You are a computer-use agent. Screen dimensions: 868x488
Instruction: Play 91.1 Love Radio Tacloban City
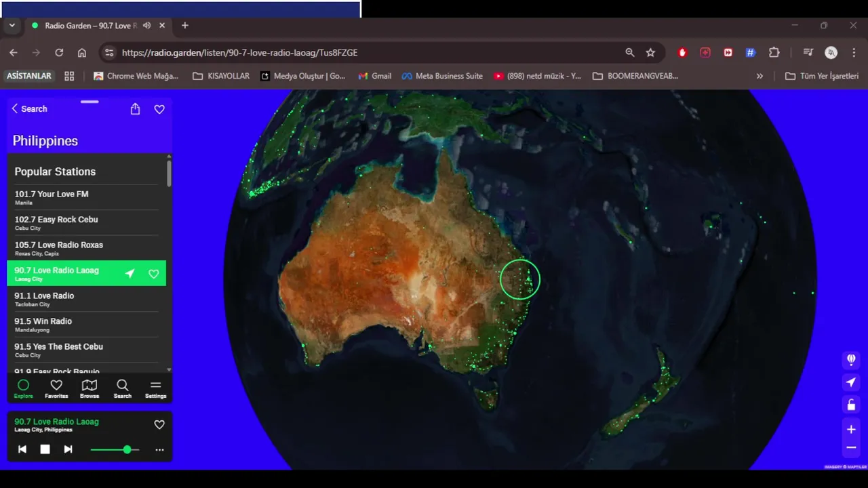point(86,300)
